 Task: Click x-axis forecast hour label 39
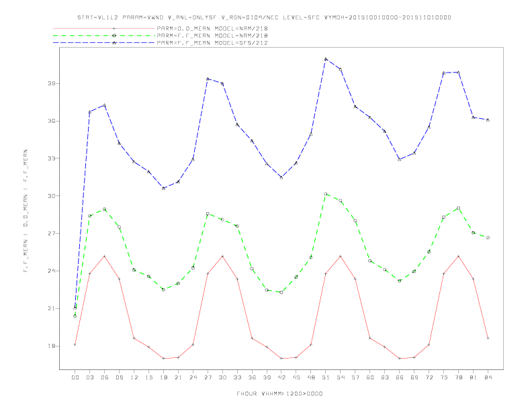click(267, 377)
